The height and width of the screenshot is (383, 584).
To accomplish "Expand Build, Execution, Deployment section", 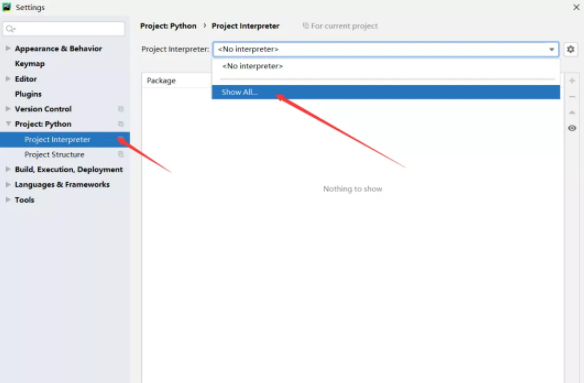I will (x=8, y=169).
